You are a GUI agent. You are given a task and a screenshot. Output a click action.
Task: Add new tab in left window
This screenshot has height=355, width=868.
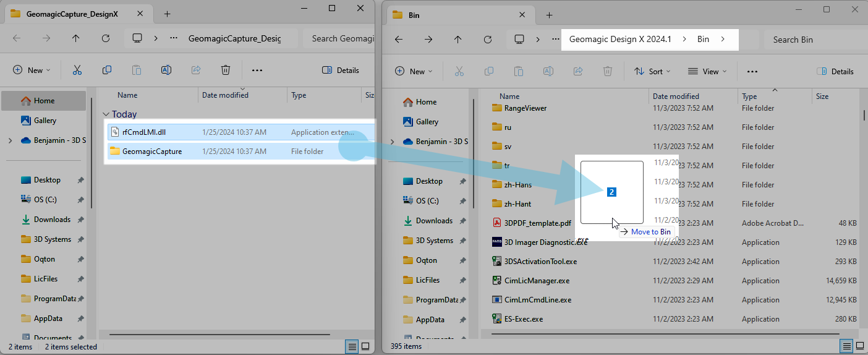point(167,14)
